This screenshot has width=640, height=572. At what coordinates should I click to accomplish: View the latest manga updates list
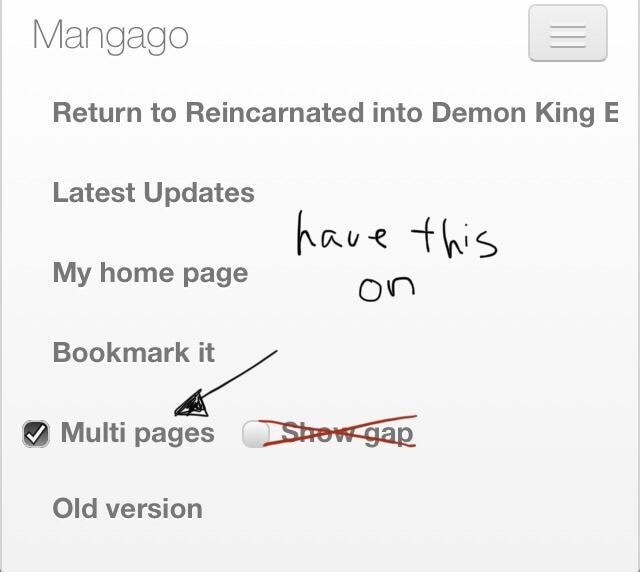tap(153, 192)
